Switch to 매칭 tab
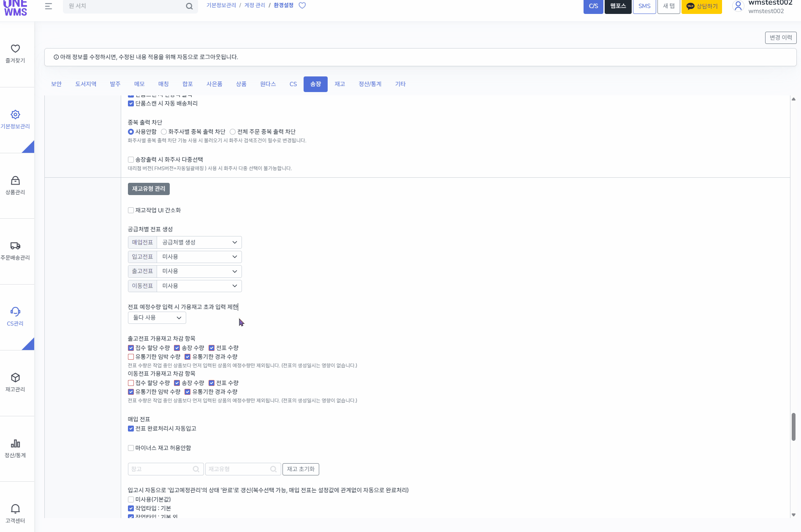 point(163,84)
